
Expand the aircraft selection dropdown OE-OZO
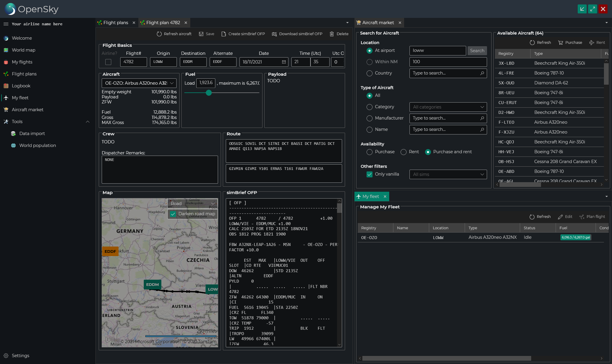pyautogui.click(x=172, y=83)
